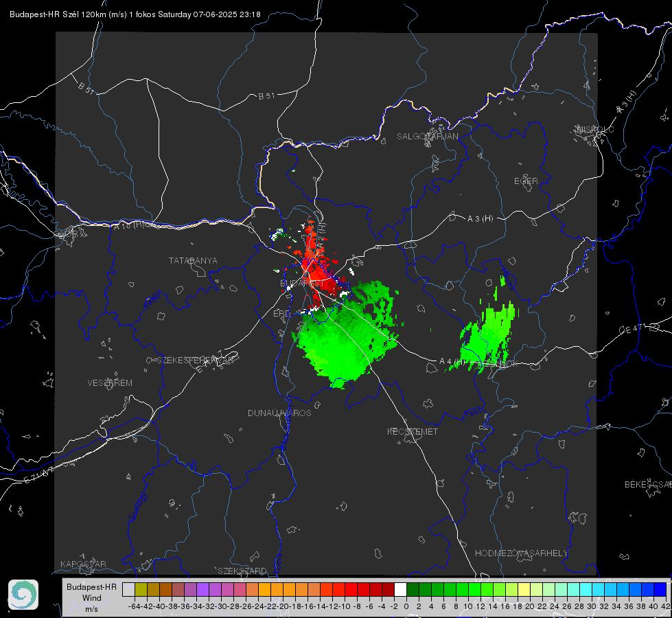672x618 pixels.
Task: Click the DUNAUJVAROS city label
Action: pyautogui.click(x=279, y=413)
